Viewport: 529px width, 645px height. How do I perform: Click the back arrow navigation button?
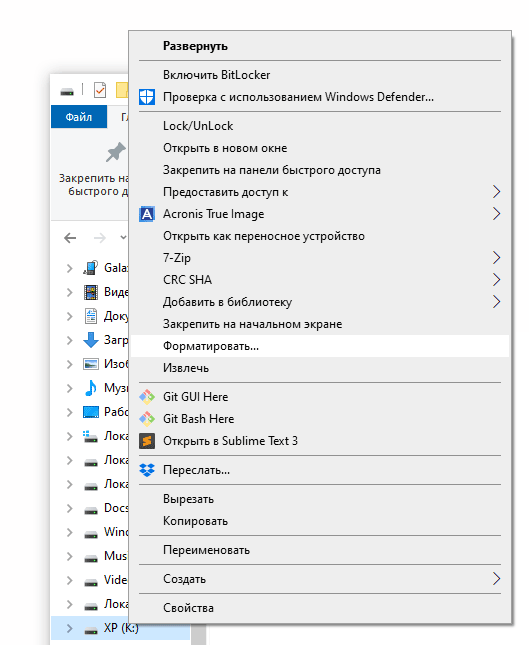[70, 238]
